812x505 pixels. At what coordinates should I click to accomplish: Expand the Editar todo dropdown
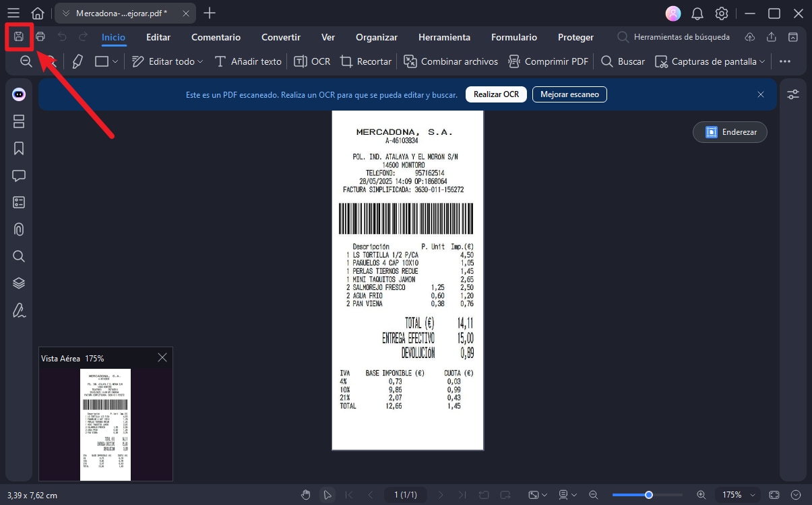point(200,61)
